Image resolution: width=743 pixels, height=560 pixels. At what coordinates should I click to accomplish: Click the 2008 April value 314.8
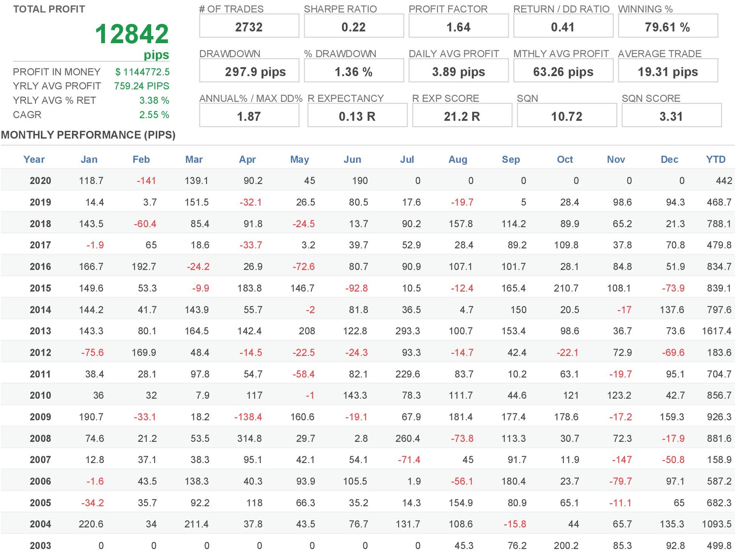point(249,438)
